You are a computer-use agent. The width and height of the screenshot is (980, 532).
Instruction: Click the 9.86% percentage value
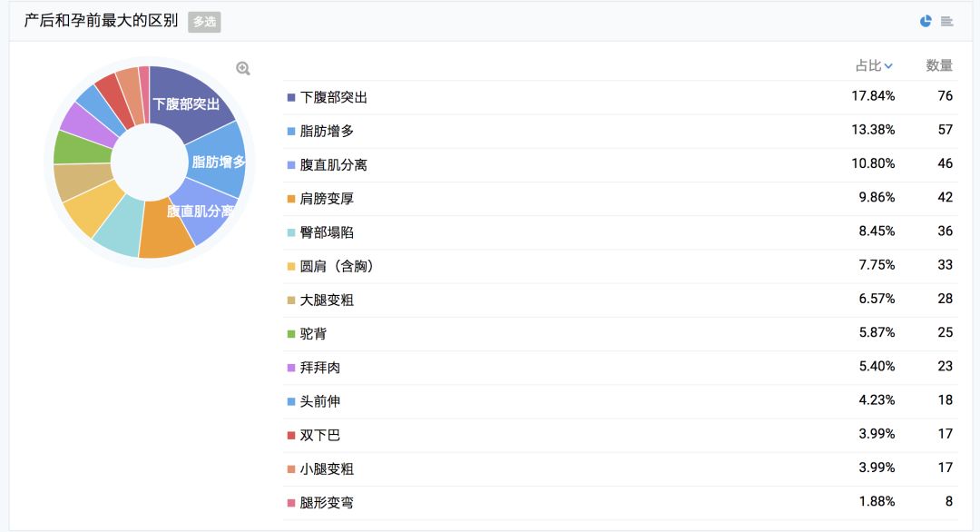(877, 197)
